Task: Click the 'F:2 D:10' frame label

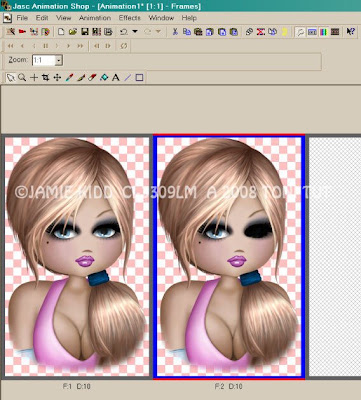Action: coord(228,386)
